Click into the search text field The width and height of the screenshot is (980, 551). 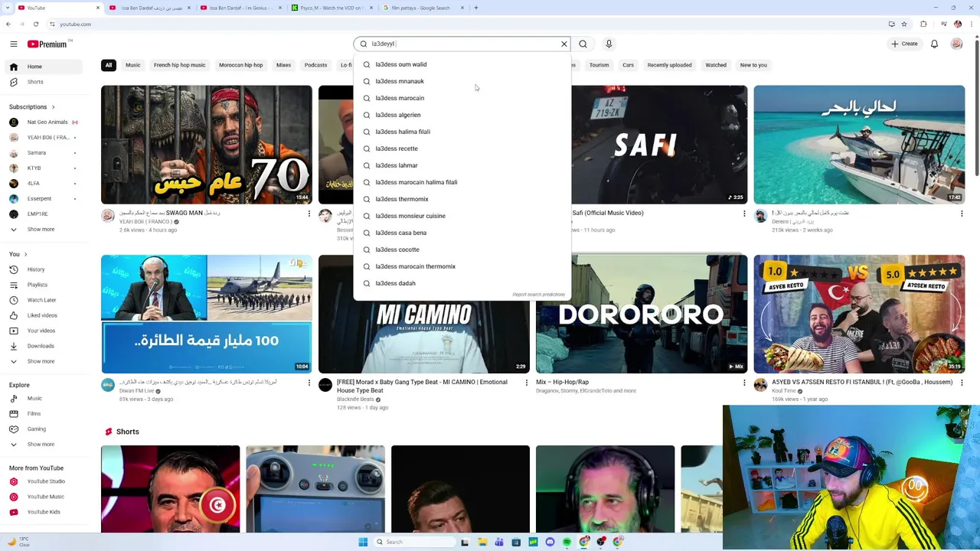(463, 44)
